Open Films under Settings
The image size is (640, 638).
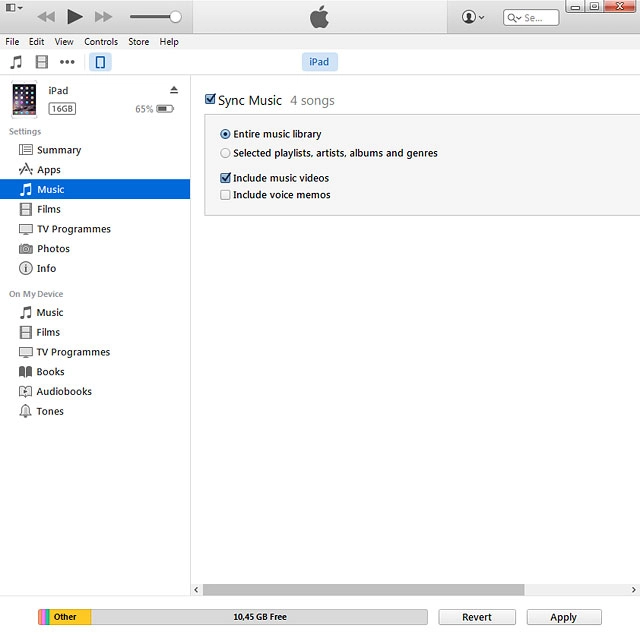[95, 209]
